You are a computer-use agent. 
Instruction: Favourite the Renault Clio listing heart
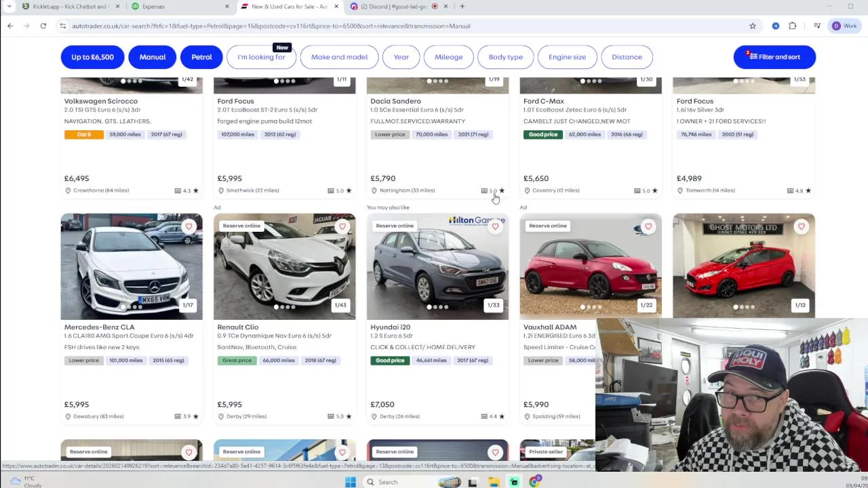pos(342,226)
